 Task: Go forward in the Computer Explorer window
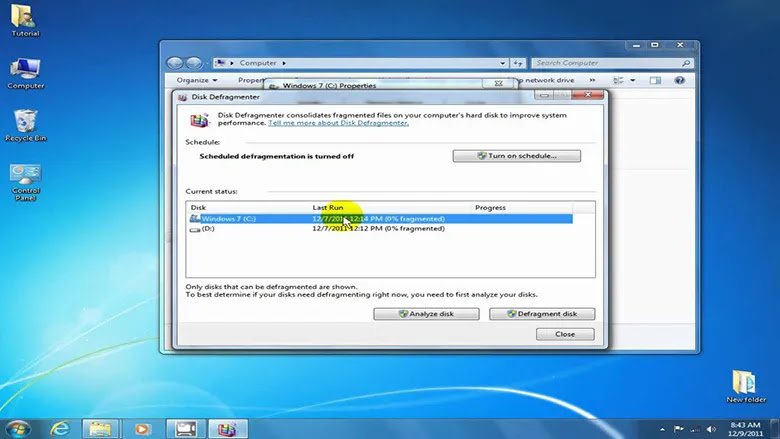194,63
